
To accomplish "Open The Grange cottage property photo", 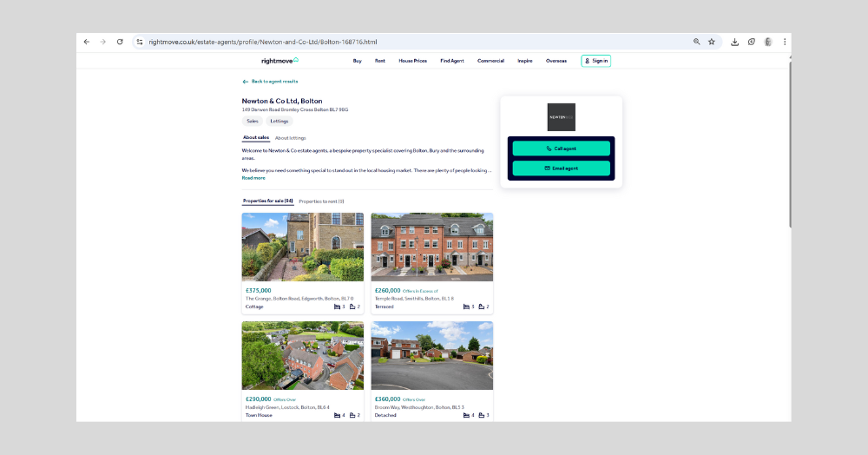I will coord(303,247).
